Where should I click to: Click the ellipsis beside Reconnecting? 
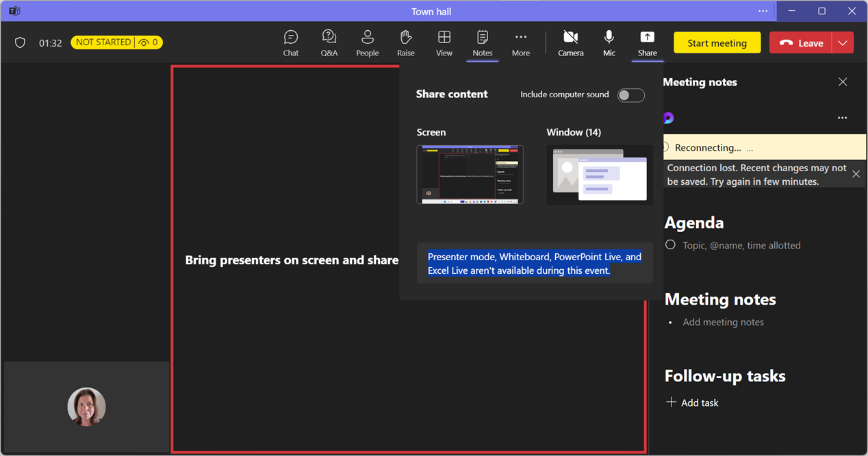[750, 148]
